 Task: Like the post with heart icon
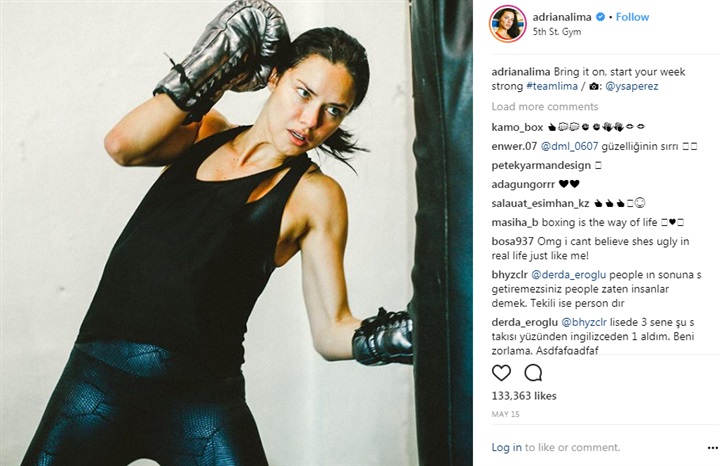coord(501,372)
